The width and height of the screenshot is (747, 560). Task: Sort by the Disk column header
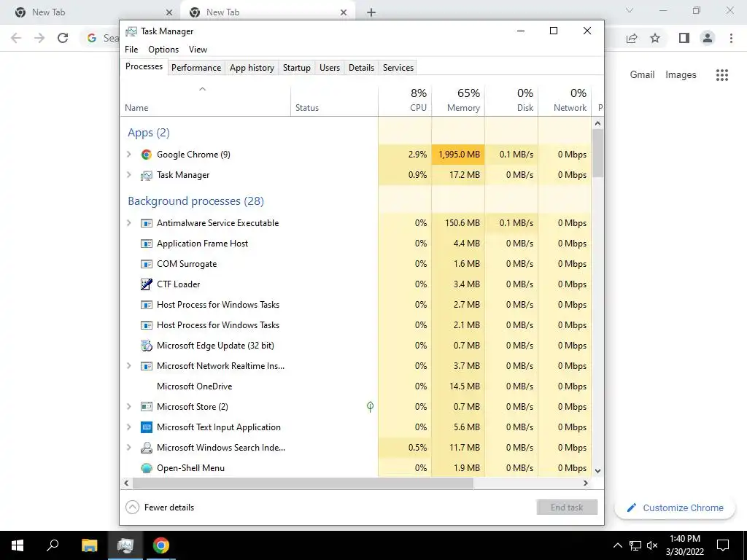pyautogui.click(x=511, y=101)
